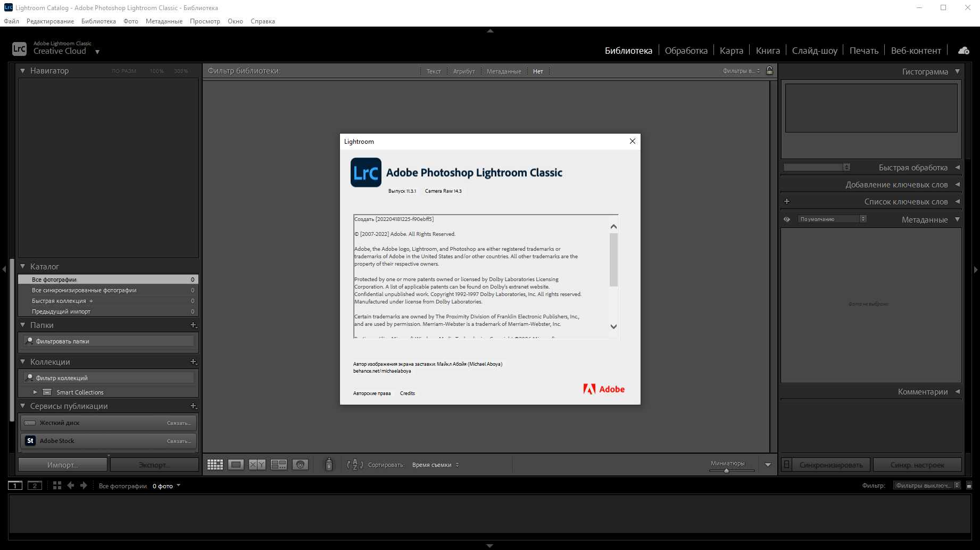Open Фильтры выключены filmstrip dropdown

927,486
